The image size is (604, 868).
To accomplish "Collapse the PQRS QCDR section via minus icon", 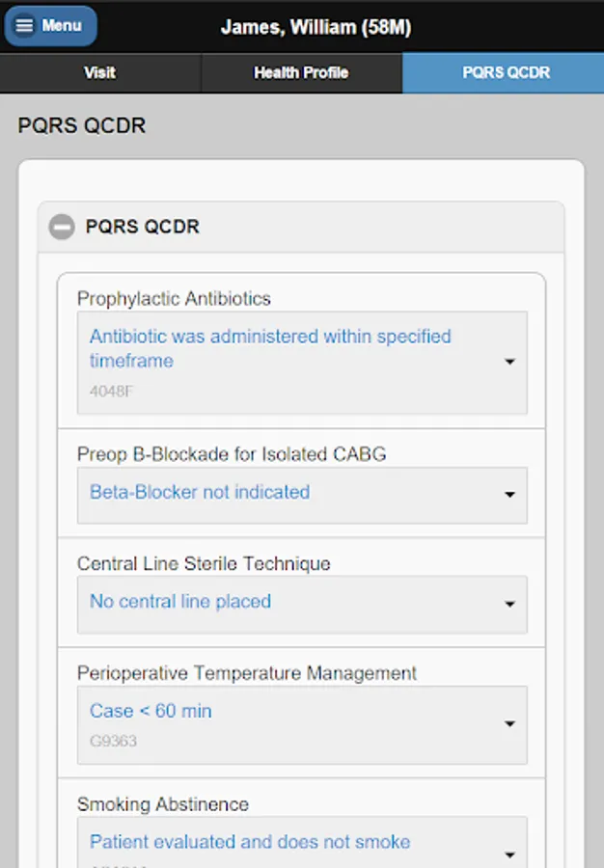I will click(62, 228).
